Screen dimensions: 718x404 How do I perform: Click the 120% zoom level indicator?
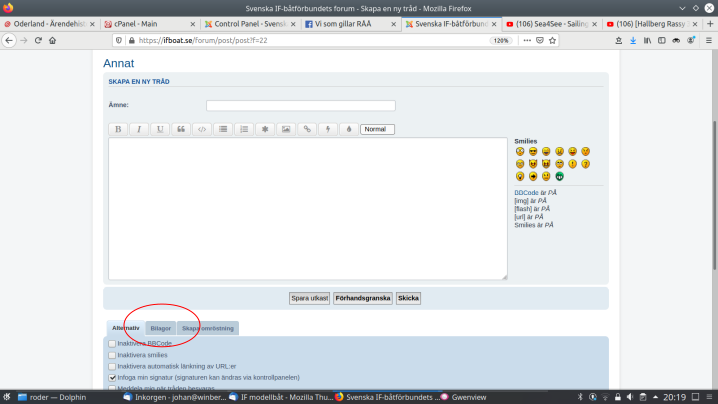(501, 40)
